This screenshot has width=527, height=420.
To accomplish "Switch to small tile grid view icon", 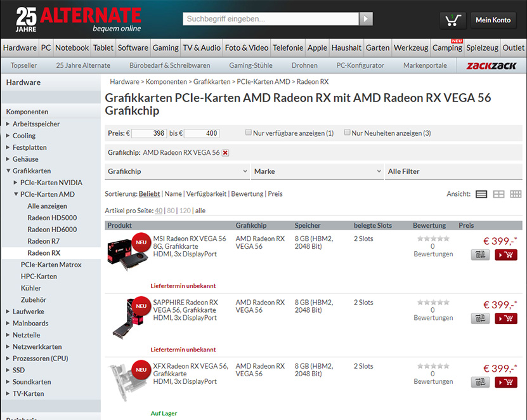I will (516, 194).
